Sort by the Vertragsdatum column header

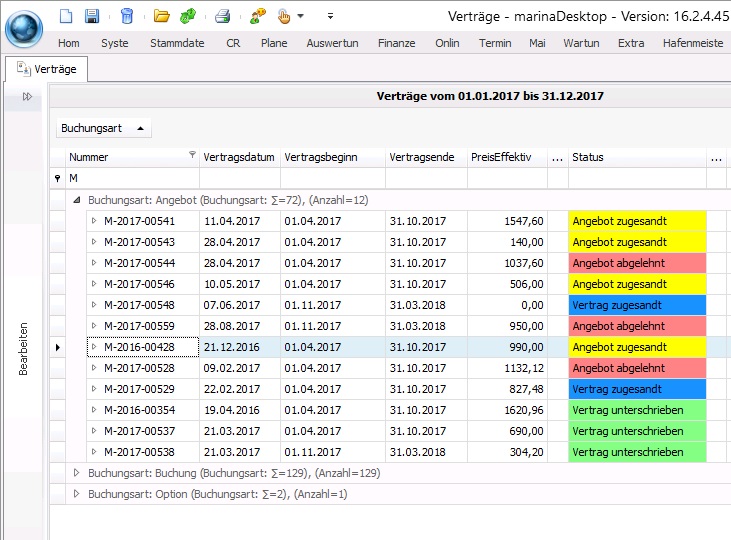pos(239,157)
